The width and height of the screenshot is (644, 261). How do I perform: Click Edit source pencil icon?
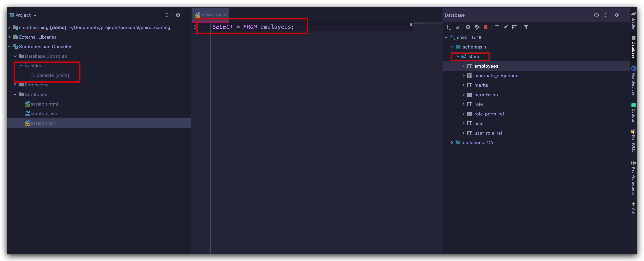(506, 27)
